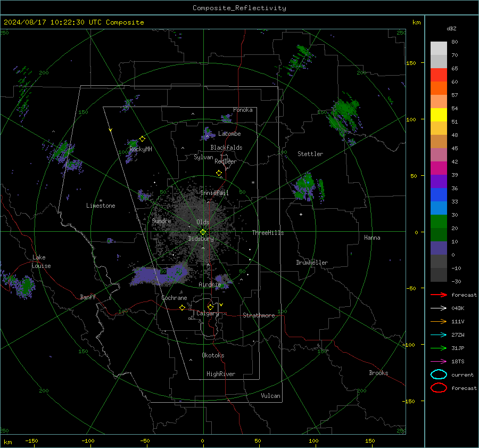
Task: Click the orange 111V arrow legend icon
Action: 439,321
